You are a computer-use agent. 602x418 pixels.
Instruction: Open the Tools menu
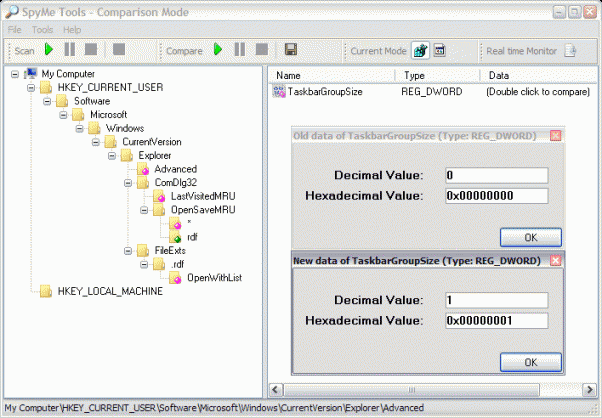(x=42, y=30)
